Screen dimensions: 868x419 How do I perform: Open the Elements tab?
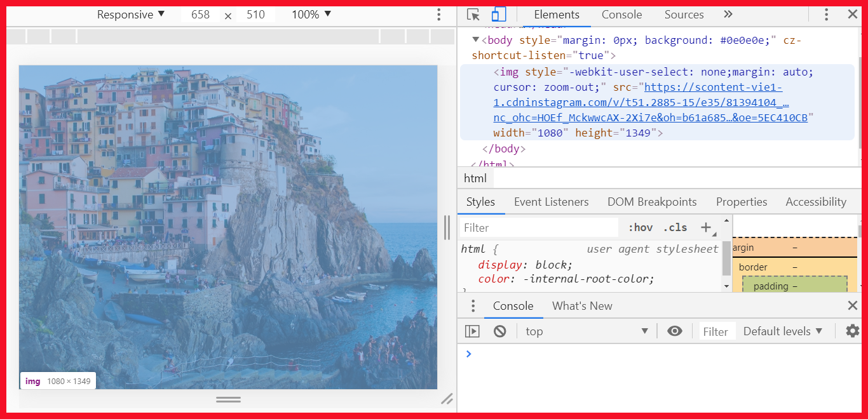point(557,15)
